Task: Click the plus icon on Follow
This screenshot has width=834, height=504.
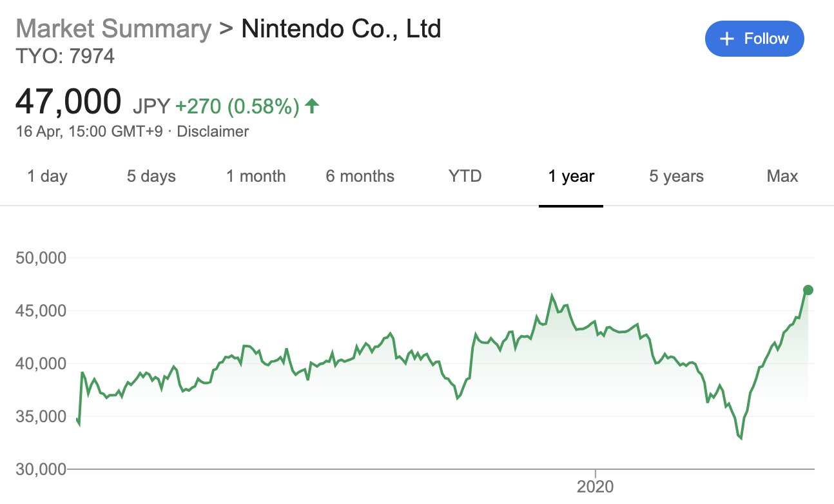Action: pos(727,39)
